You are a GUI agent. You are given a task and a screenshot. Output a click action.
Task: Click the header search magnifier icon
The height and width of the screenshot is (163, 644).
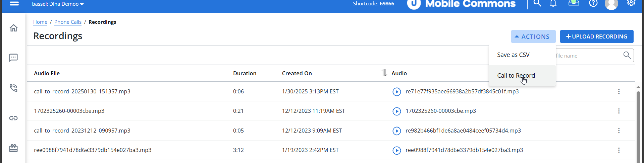(537, 3)
